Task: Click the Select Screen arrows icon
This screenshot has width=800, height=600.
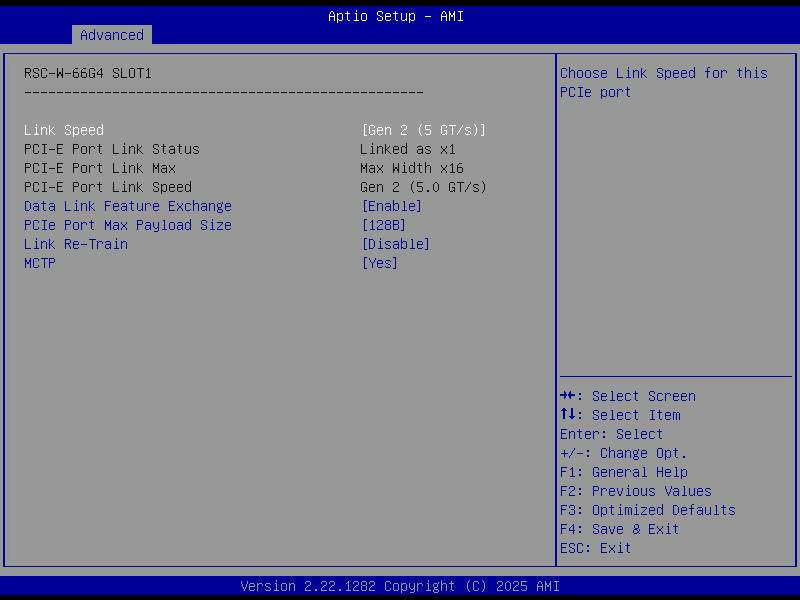Action: coord(567,396)
